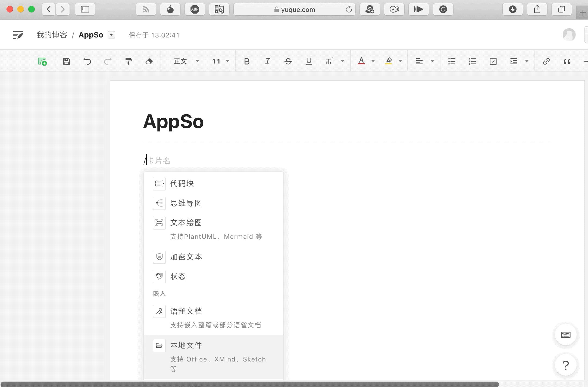Click the save document icon

67,61
